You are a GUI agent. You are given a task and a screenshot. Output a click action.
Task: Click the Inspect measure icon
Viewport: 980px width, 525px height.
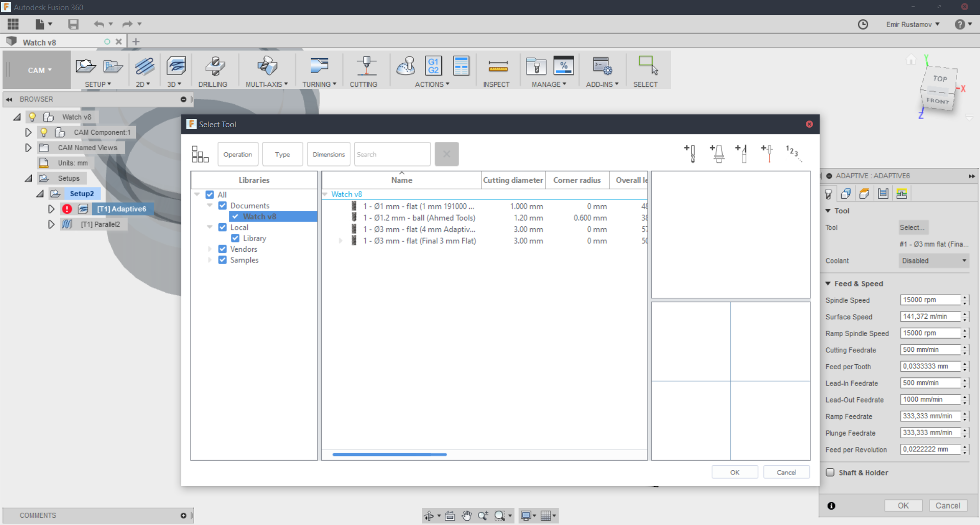tap(498, 66)
